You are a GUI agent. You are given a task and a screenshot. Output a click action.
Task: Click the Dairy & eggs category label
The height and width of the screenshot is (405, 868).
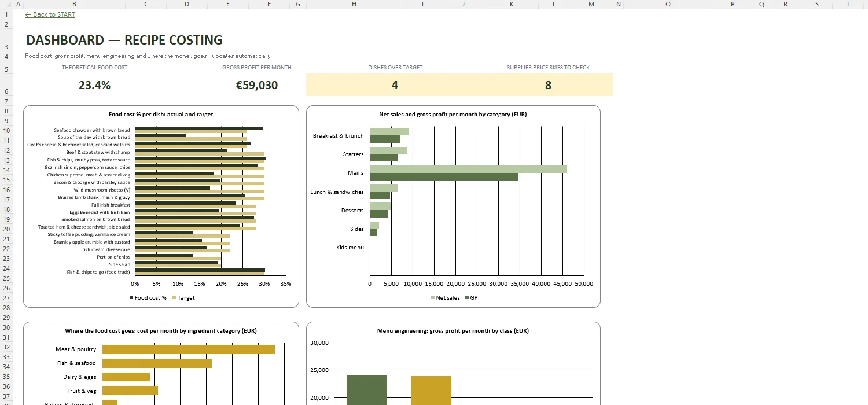(79, 377)
